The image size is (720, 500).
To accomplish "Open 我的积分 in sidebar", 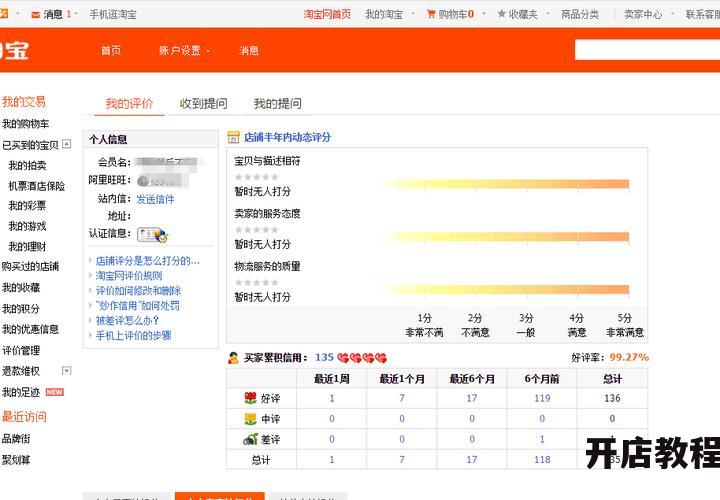I will coord(21,309).
